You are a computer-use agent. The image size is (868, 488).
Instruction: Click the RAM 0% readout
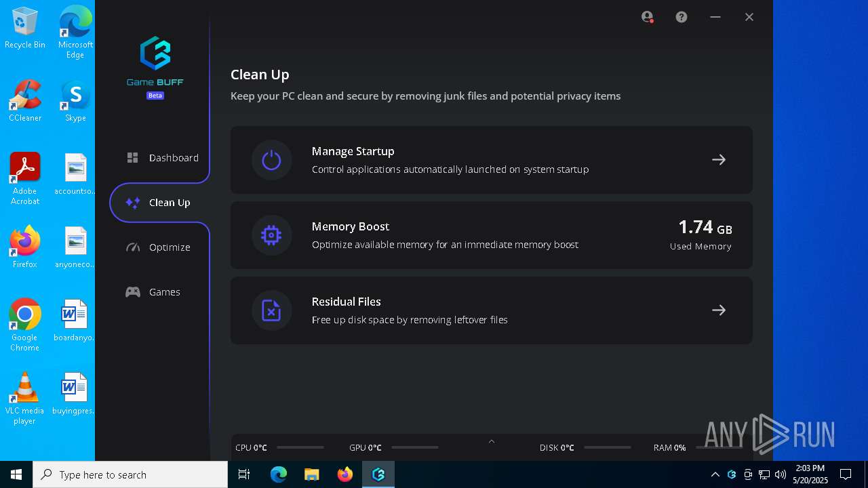[x=670, y=448]
